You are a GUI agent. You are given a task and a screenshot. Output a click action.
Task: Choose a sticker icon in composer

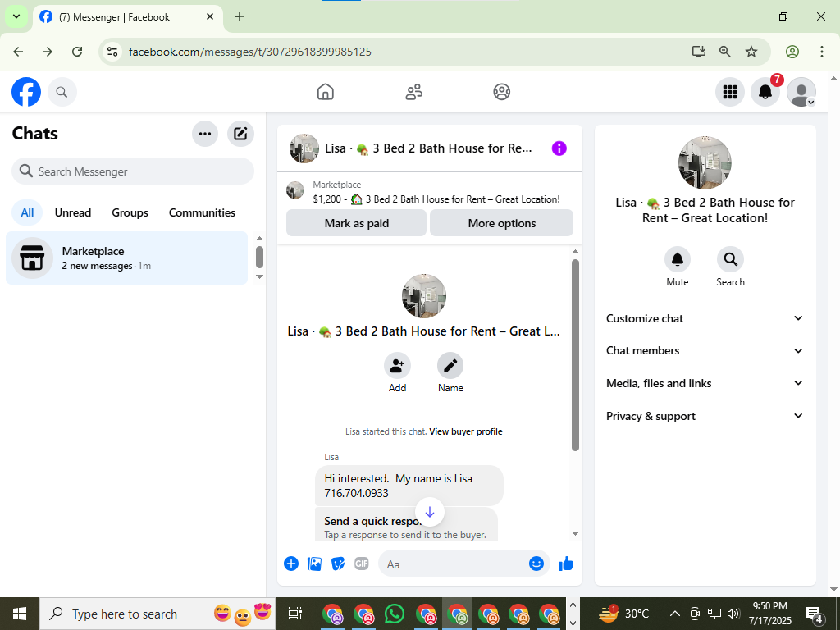[338, 564]
